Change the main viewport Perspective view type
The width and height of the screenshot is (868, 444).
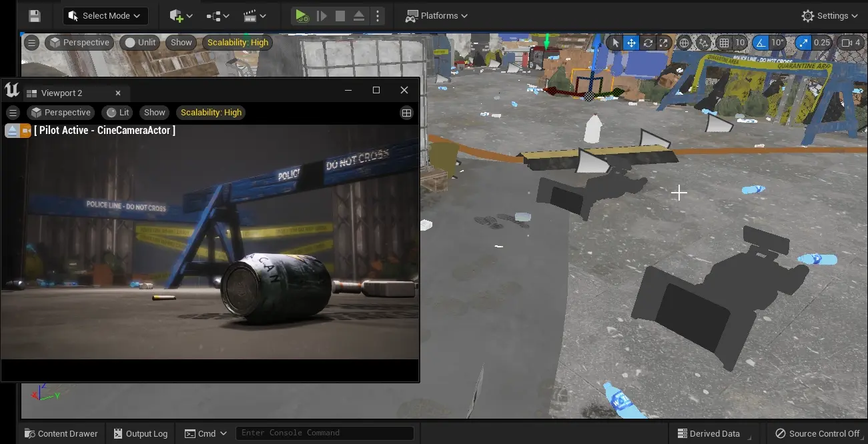pyautogui.click(x=79, y=43)
